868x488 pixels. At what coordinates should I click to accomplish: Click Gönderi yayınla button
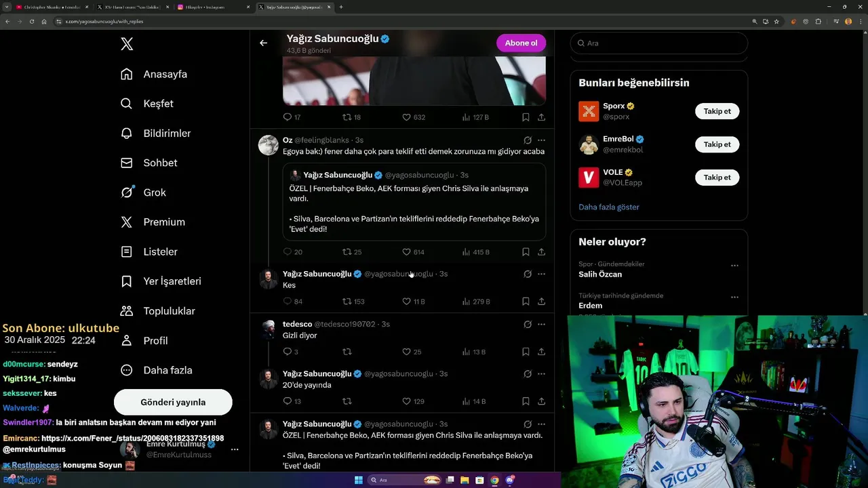(173, 402)
